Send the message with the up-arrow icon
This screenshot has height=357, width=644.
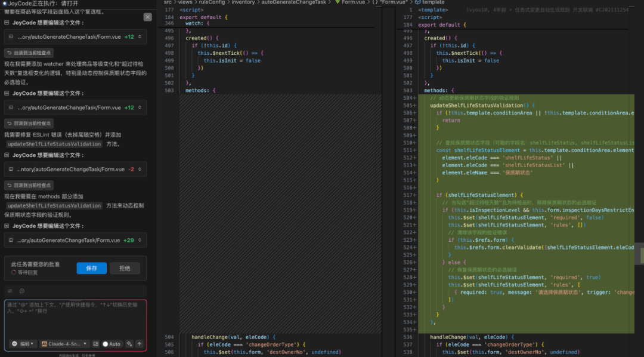140,344
